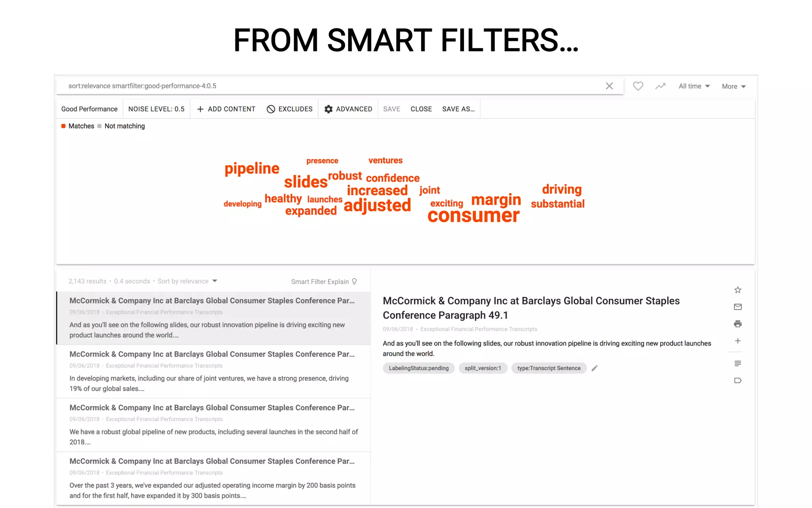Viewport: 812px width, 508px height.
Task: Click the word 'presence' in the cloud
Action: pos(322,161)
